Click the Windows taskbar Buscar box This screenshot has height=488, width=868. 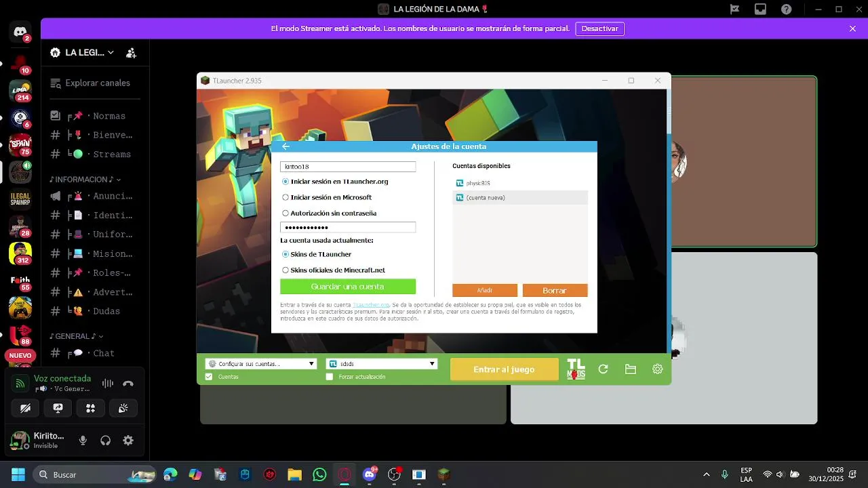[95, 474]
